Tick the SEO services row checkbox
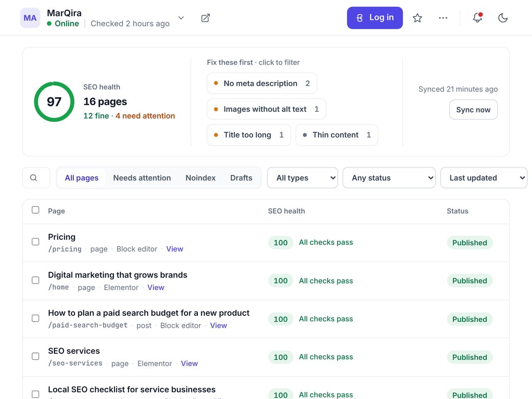Screen dimensions: 532x399 pyautogui.click(x=36, y=357)
